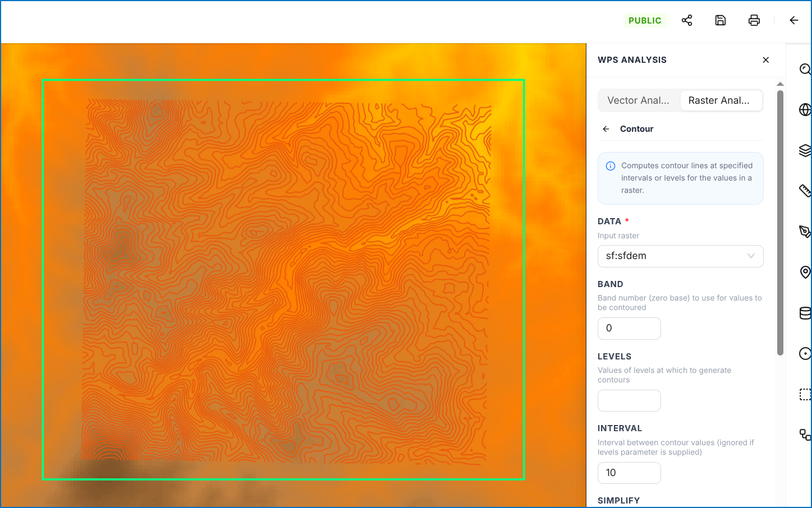The height and width of the screenshot is (508, 812).
Task: Select the pen drawing tool
Action: pos(805,232)
